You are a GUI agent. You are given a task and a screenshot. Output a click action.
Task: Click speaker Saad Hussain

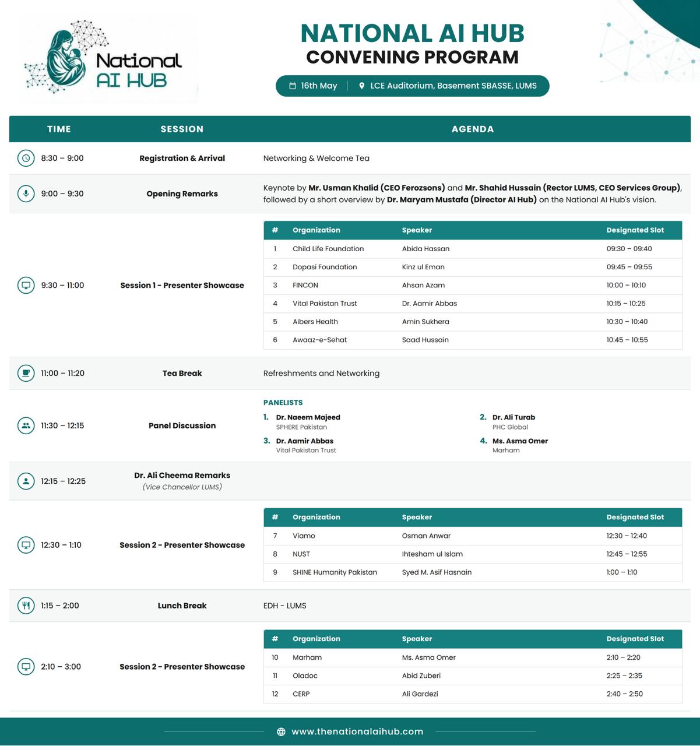(x=425, y=340)
